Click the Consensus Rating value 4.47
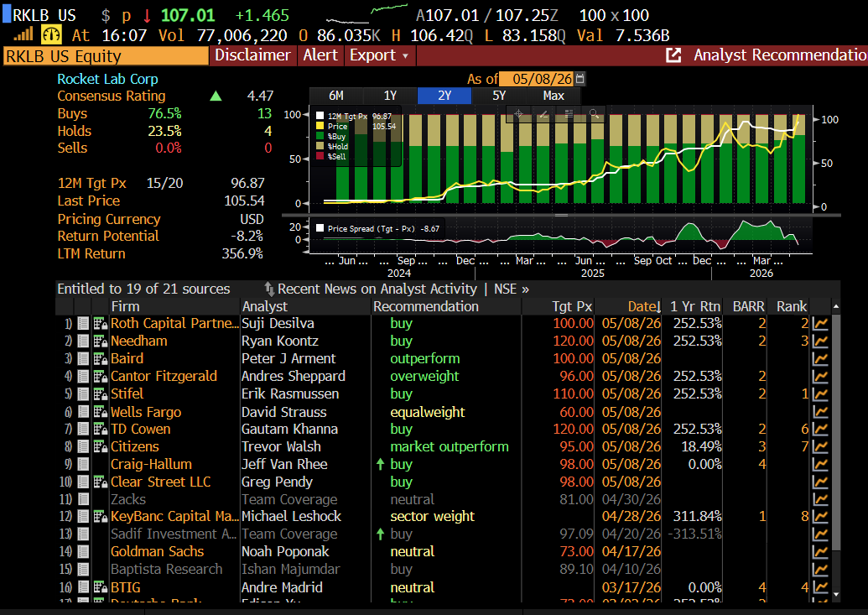 [x=260, y=96]
